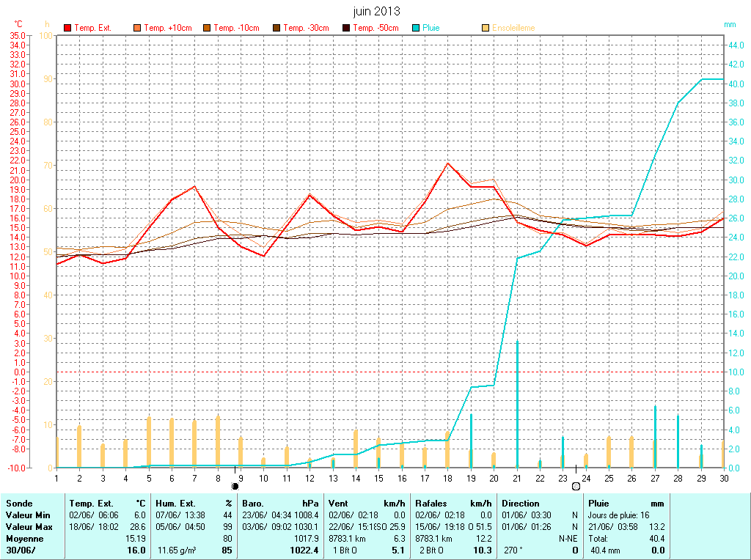751x560 pixels.
Task: Click the Temp. -50cm legend square
Action: 347,28
